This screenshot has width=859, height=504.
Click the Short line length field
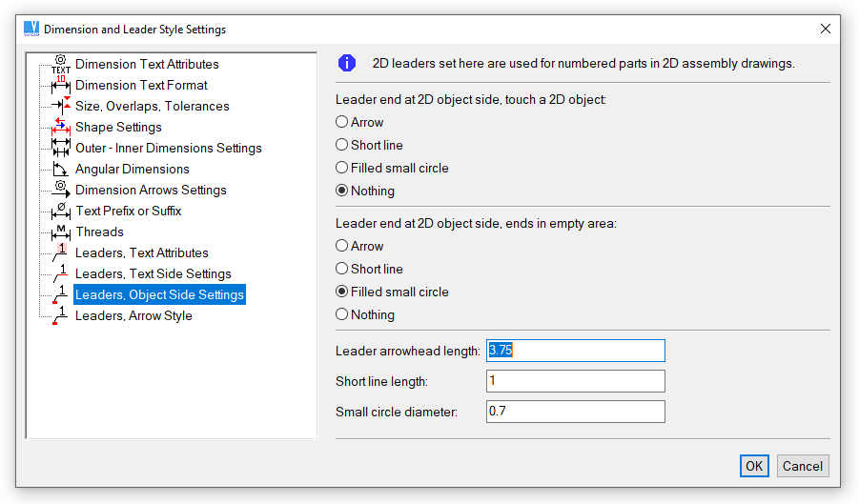point(575,381)
